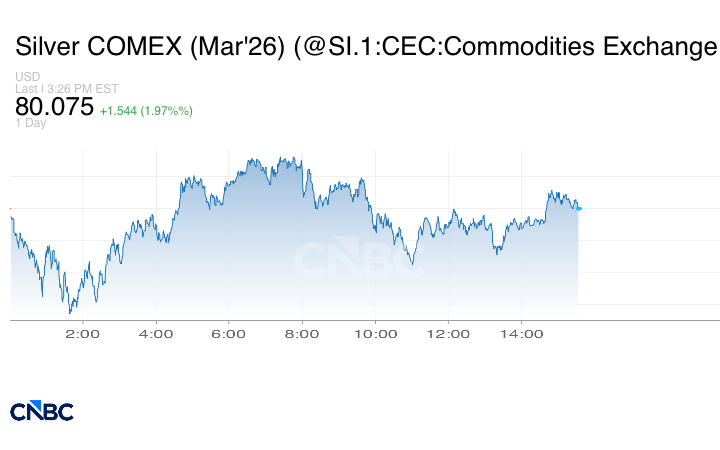This screenshot has height=450, width=720.
Task: Click the small red marker at chart's left edge
Action: 10,208
